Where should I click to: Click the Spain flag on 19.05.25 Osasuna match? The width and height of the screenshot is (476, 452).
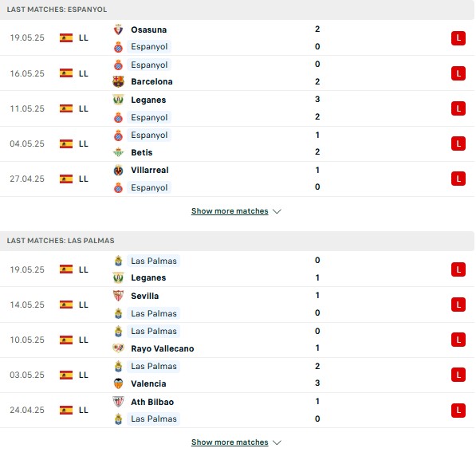pyautogui.click(x=66, y=38)
